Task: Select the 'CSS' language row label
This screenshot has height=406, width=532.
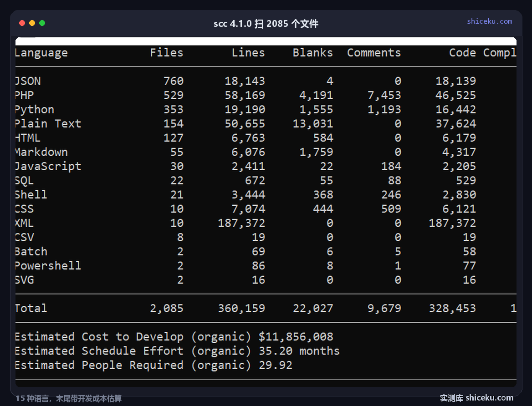Action: [x=25, y=209]
